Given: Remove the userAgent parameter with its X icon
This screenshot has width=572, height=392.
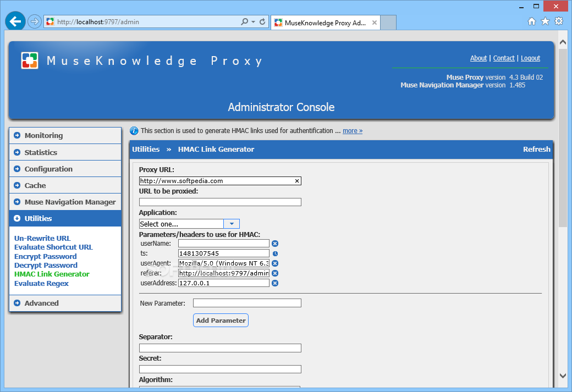Looking at the screenshot, I should click(275, 263).
